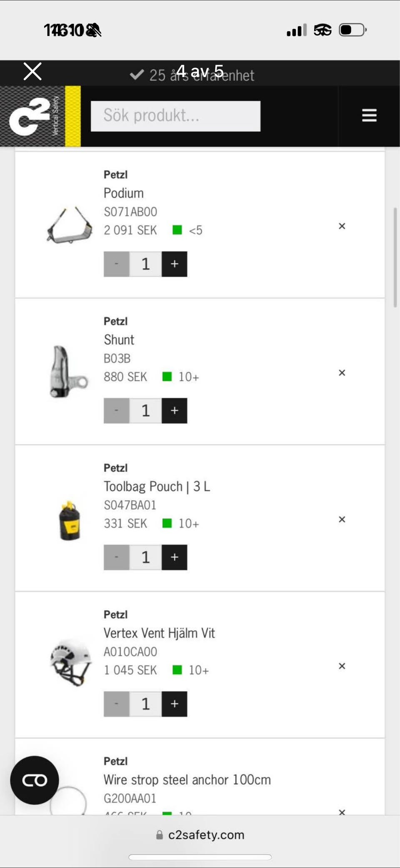
Task: Decrease Podium quantity with minus
Action: point(116,264)
